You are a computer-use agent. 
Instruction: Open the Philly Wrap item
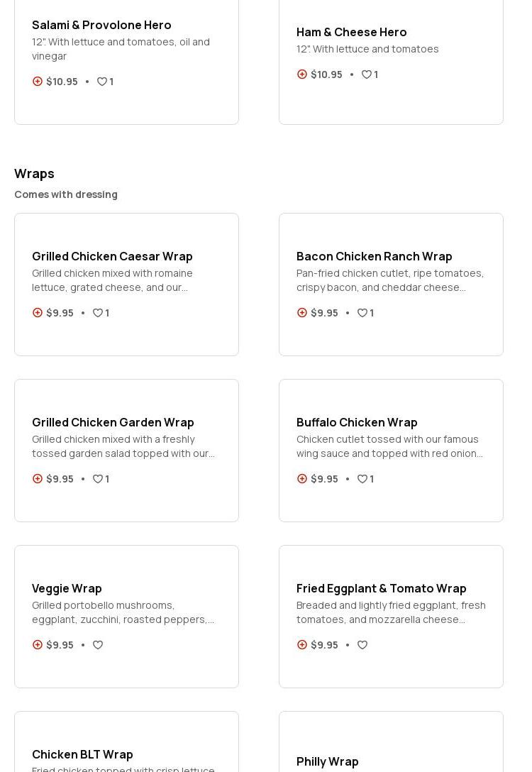327,761
